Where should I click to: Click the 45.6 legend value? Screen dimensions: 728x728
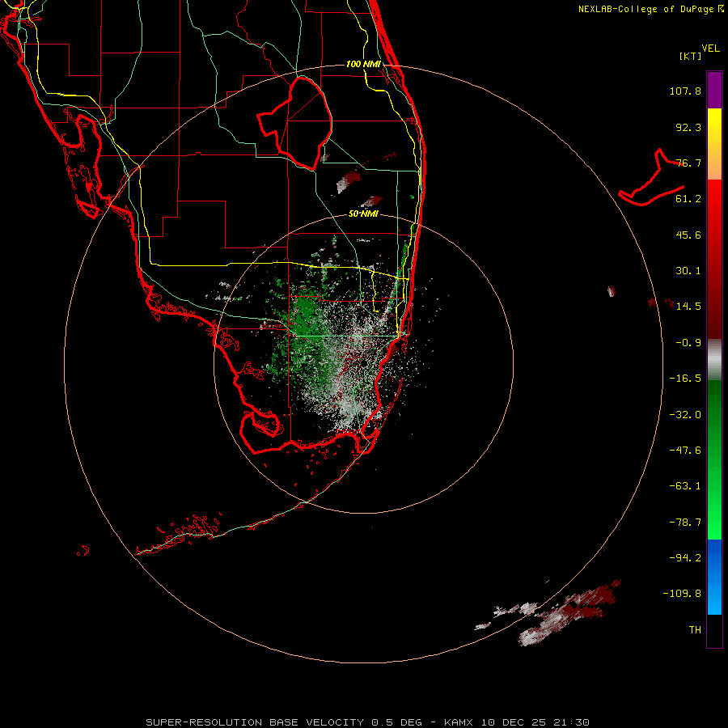(688, 235)
